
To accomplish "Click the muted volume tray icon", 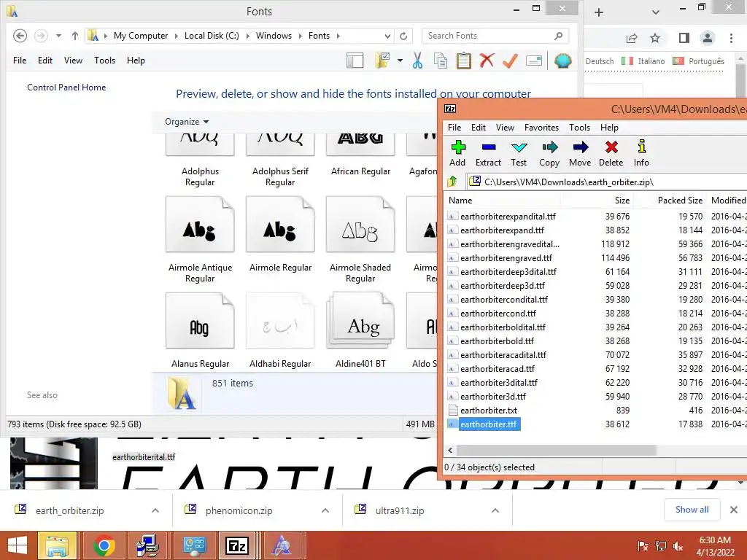I will [678, 545].
